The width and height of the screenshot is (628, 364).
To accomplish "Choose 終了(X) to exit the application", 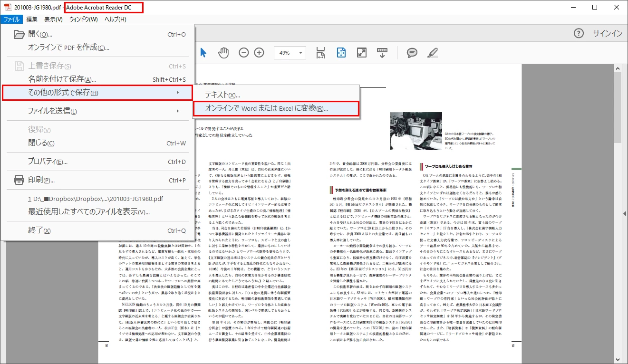I will click(98, 230).
